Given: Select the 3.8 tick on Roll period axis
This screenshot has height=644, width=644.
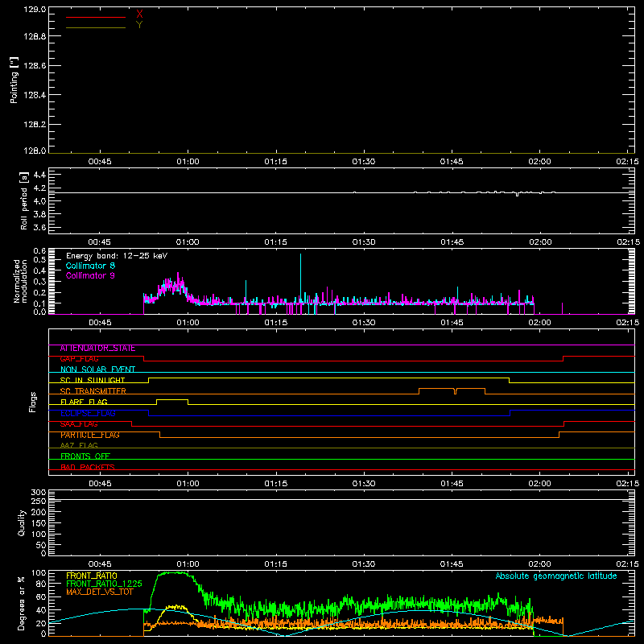Looking at the screenshot, I should (39, 214).
